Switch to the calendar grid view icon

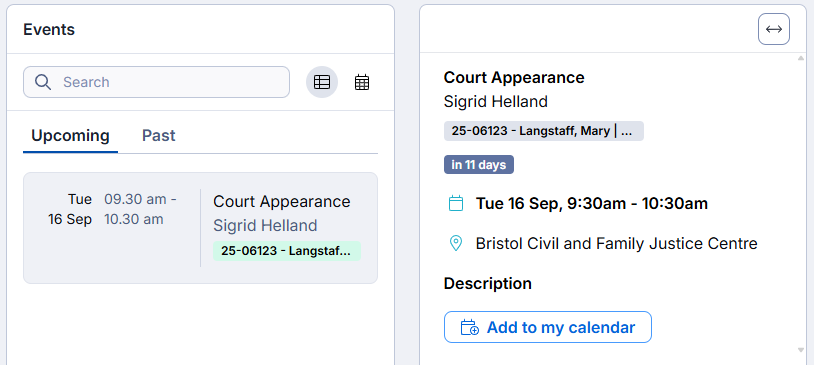pos(362,82)
